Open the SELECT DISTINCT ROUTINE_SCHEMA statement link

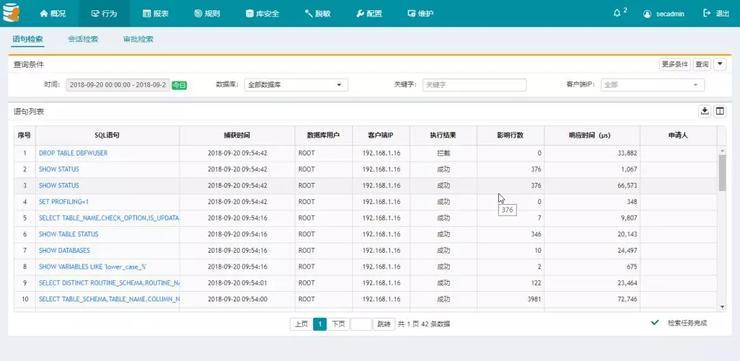tap(109, 283)
